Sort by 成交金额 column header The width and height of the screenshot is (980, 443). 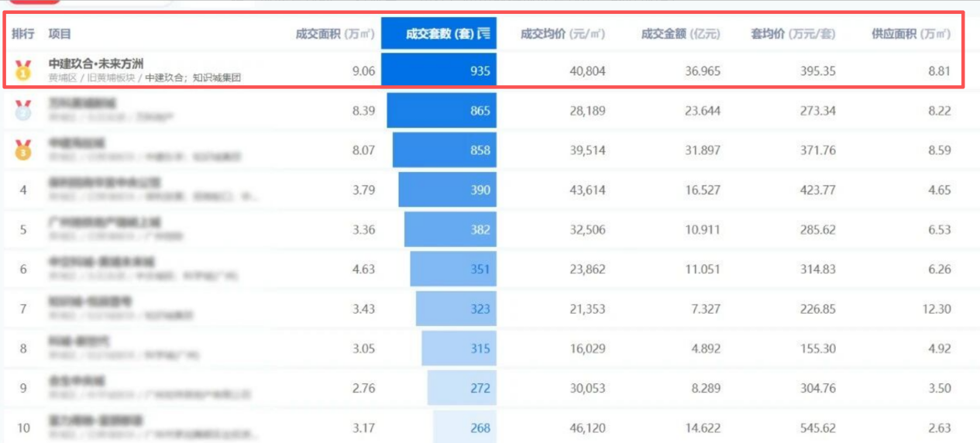tap(680, 34)
